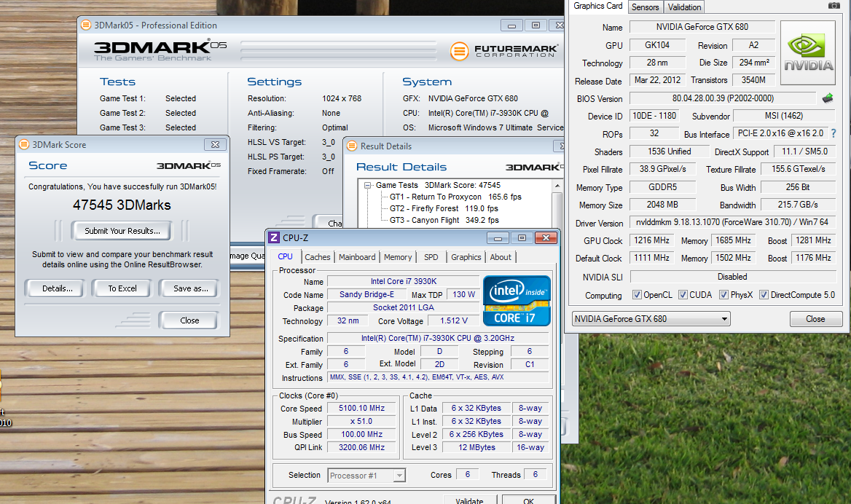Click the CPU-Z window title icon
The height and width of the screenshot is (504, 851).
pos(274,237)
